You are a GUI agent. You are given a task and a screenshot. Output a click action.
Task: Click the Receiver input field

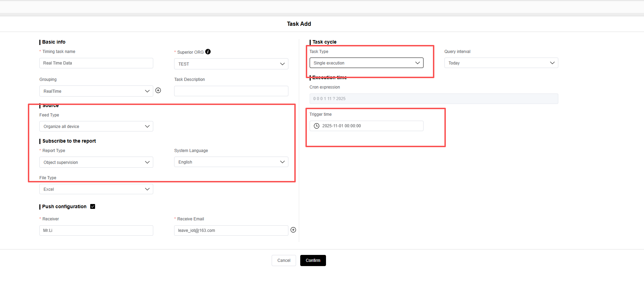coord(96,231)
